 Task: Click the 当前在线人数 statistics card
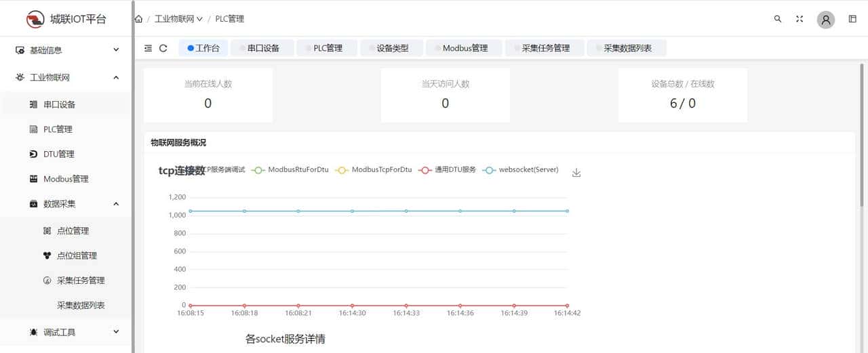pos(208,95)
